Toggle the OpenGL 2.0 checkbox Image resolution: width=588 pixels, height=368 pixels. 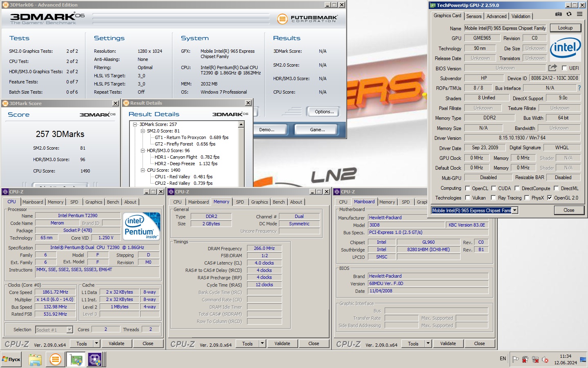click(550, 198)
